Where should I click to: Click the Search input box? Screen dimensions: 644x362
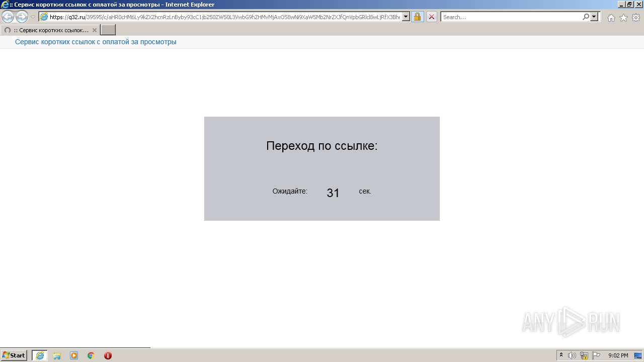(x=511, y=17)
